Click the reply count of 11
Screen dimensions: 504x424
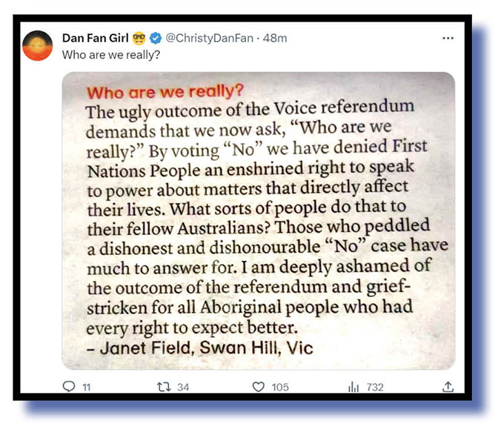click(x=87, y=387)
